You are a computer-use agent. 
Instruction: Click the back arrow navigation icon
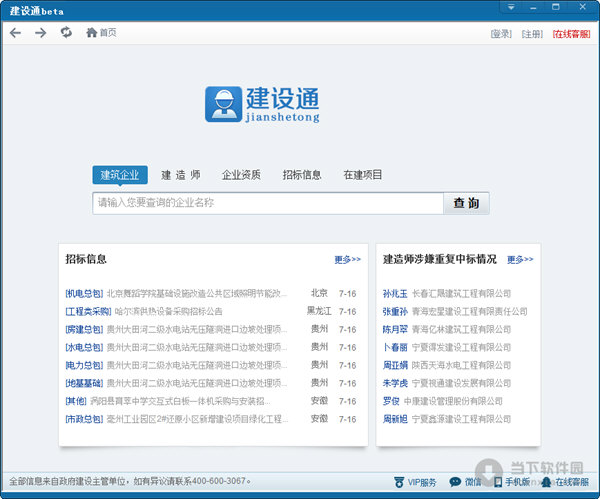pyautogui.click(x=15, y=33)
